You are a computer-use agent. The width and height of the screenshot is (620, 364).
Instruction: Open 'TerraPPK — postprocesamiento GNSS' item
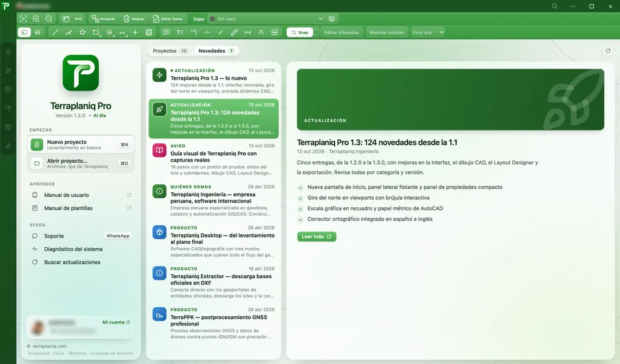pyautogui.click(x=214, y=323)
